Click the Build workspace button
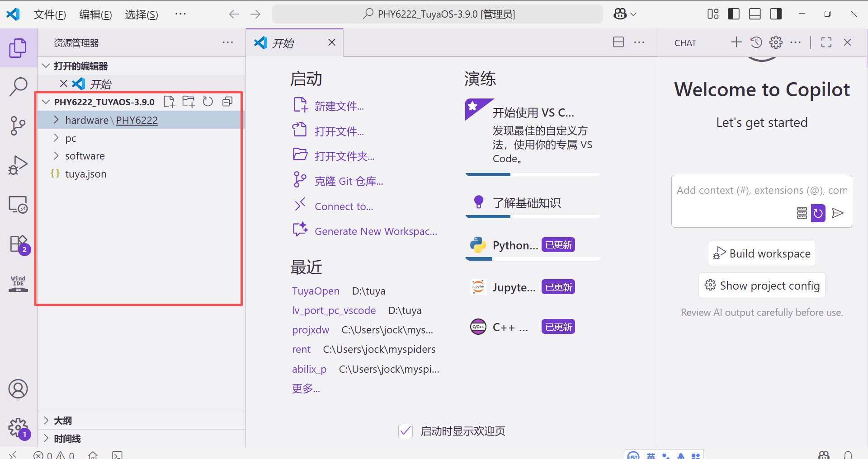Image resolution: width=868 pixels, height=459 pixels. point(761,253)
